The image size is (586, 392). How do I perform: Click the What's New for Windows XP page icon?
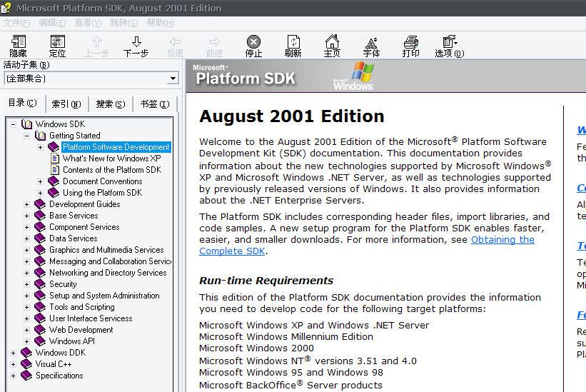55,159
